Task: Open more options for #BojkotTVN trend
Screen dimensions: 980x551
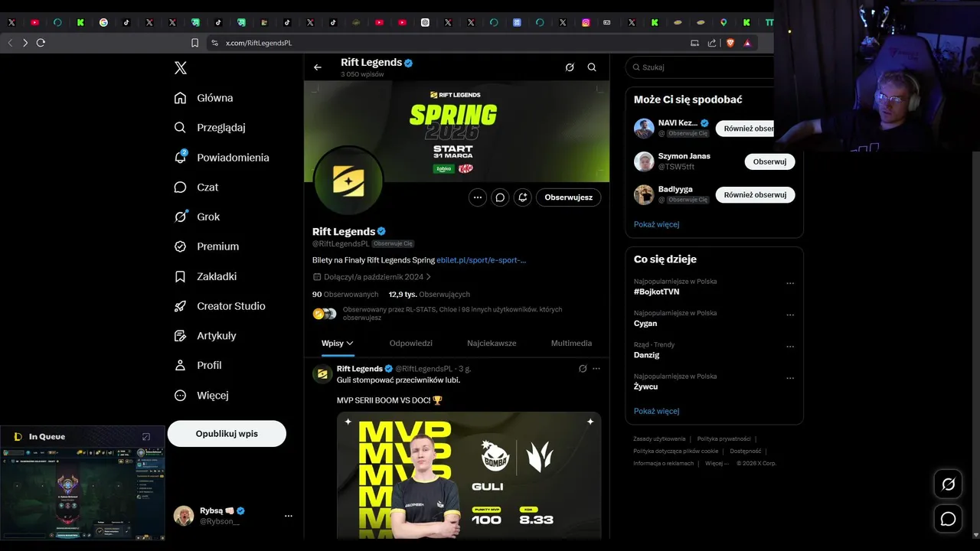Action: point(790,283)
